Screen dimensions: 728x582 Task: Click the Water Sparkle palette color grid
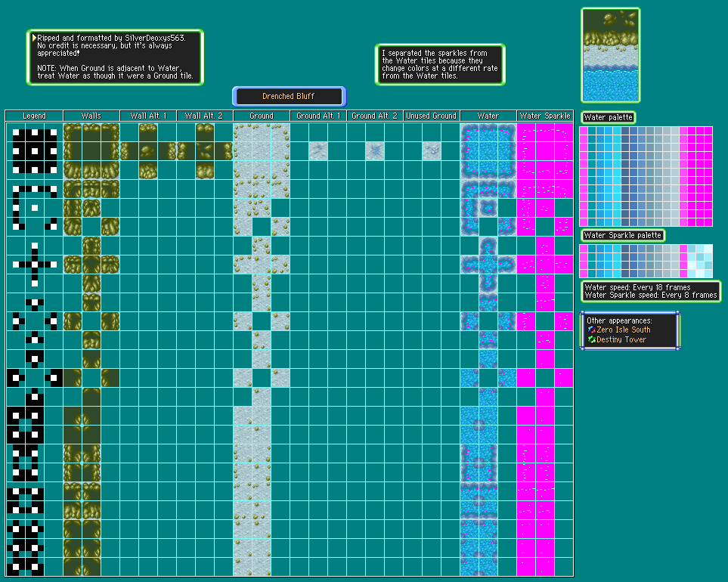pyautogui.click(x=646, y=261)
